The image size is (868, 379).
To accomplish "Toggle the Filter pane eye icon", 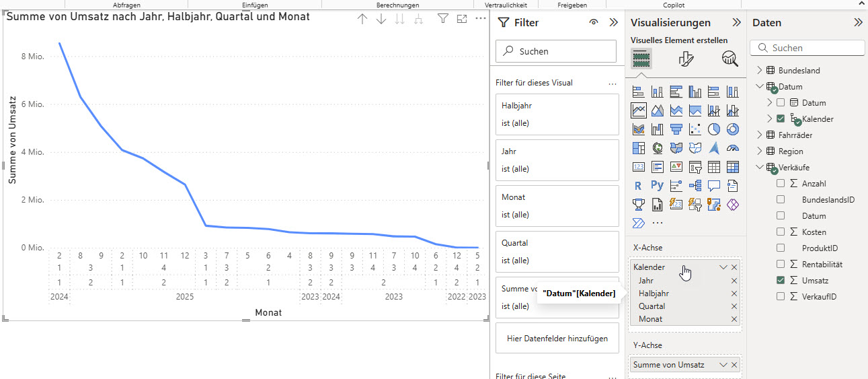I will 594,22.
